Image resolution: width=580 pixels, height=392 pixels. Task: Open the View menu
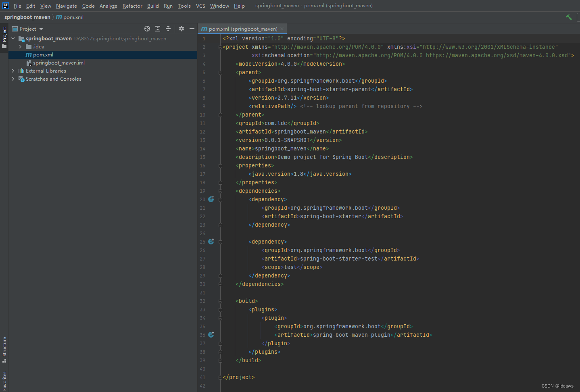coord(46,6)
